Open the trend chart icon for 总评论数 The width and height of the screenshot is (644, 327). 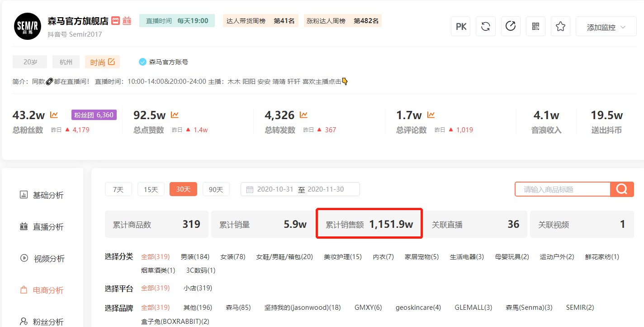coord(431,115)
